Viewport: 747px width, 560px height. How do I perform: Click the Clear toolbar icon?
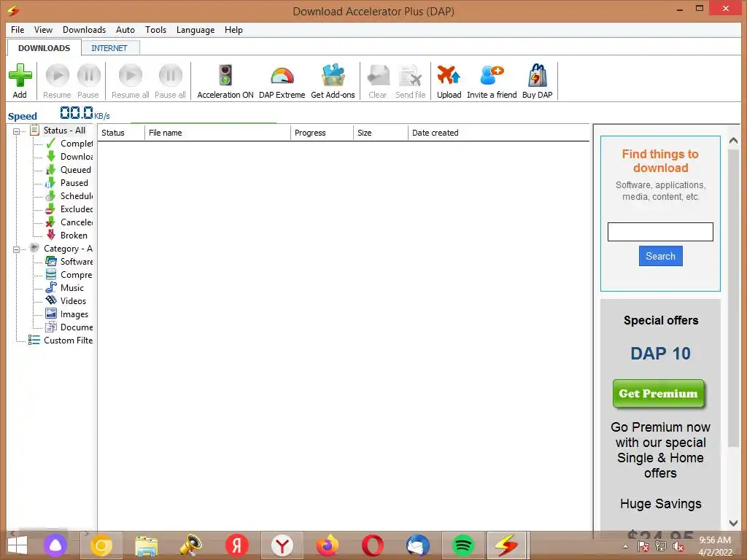click(x=379, y=75)
